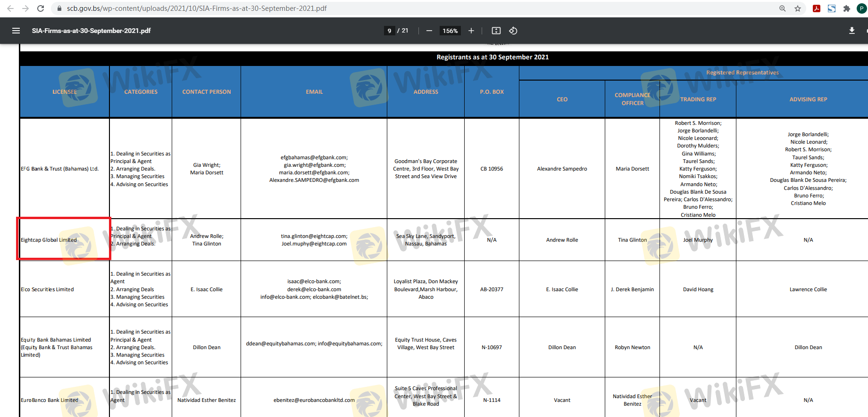Click the zoom in plus button

click(x=471, y=31)
